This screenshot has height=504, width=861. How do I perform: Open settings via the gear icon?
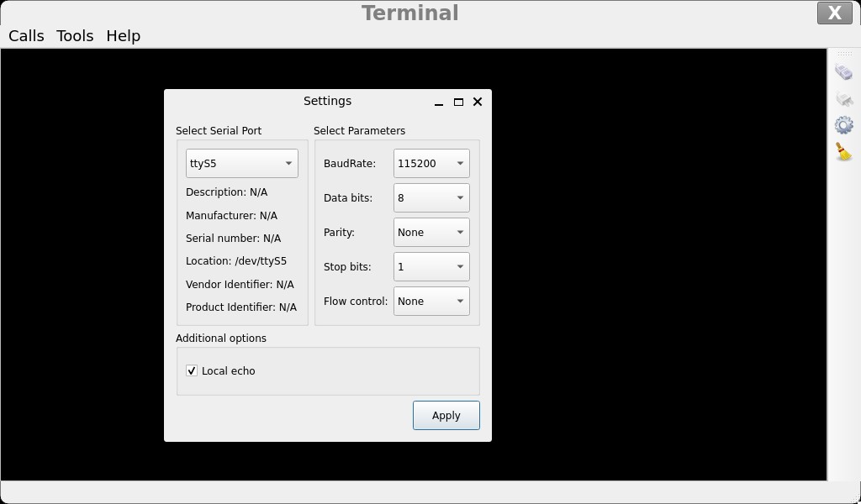[843, 125]
